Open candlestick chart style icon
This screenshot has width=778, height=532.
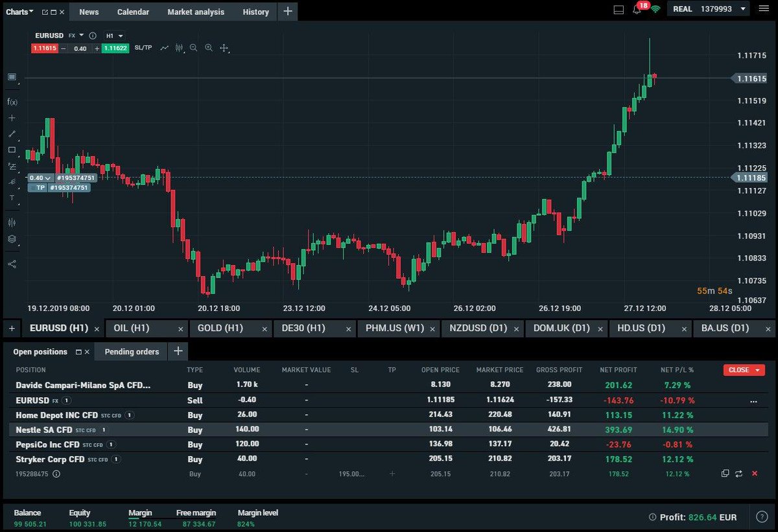click(179, 48)
